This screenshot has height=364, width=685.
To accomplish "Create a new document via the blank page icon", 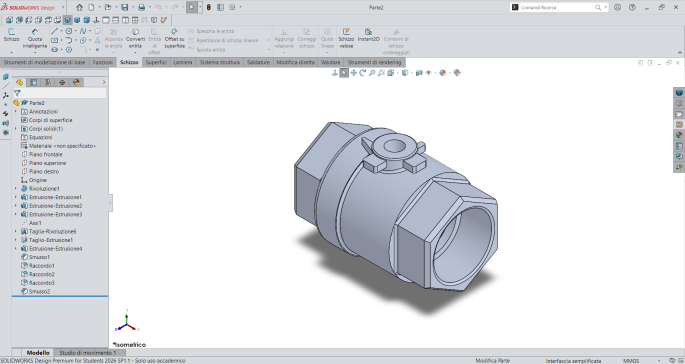I will pyautogui.click(x=91, y=7).
